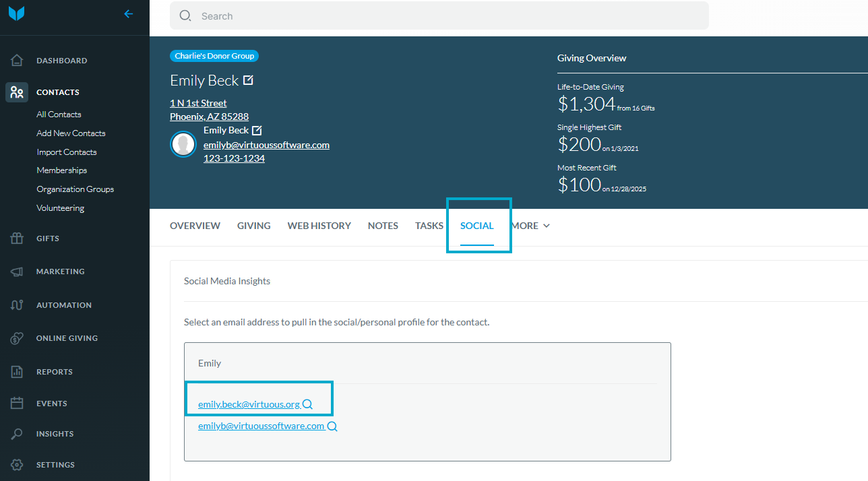Open All Contacts submenu link
The image size is (868, 481).
coord(59,115)
